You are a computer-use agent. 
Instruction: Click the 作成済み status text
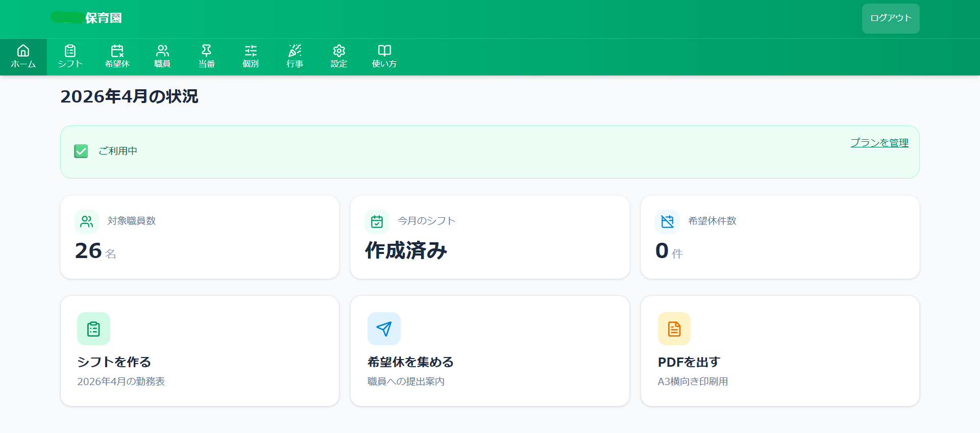pos(406,250)
